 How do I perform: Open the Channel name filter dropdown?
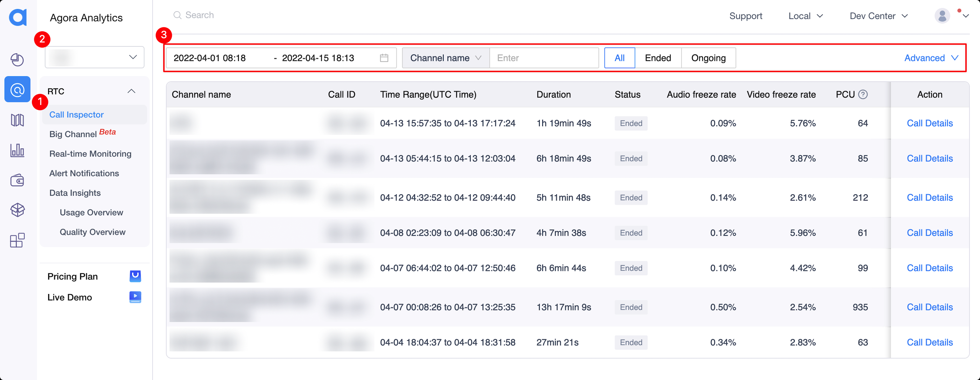[x=445, y=58]
